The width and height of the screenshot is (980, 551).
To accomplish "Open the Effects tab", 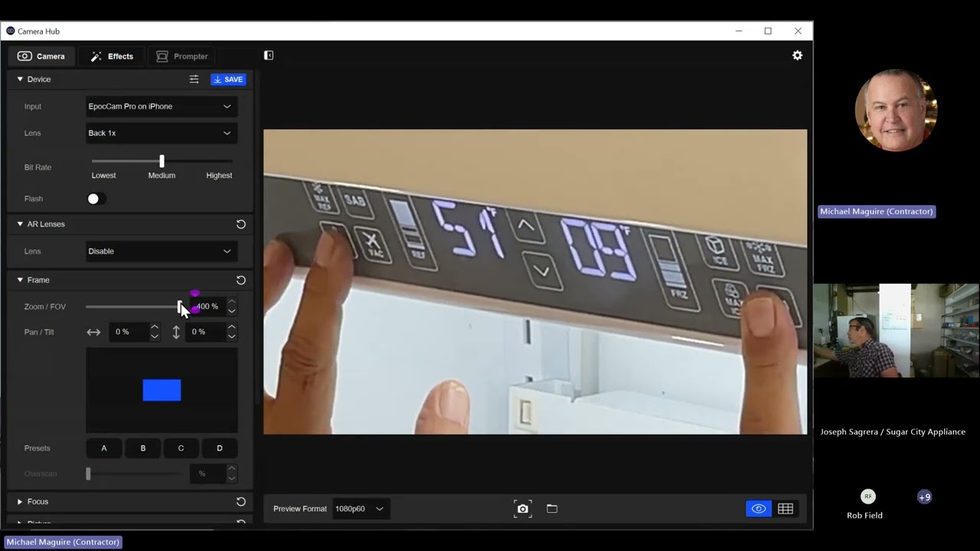I will [112, 56].
